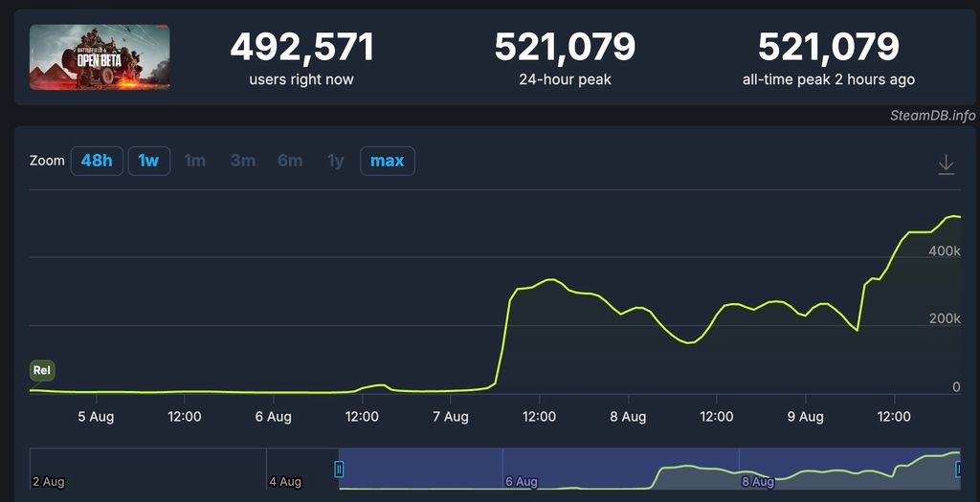Click the left navigator range handle
The height and width of the screenshot is (502, 980).
[339, 469]
